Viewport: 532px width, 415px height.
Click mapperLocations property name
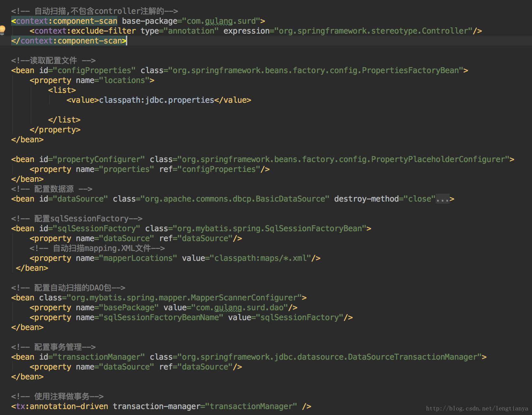(x=138, y=258)
